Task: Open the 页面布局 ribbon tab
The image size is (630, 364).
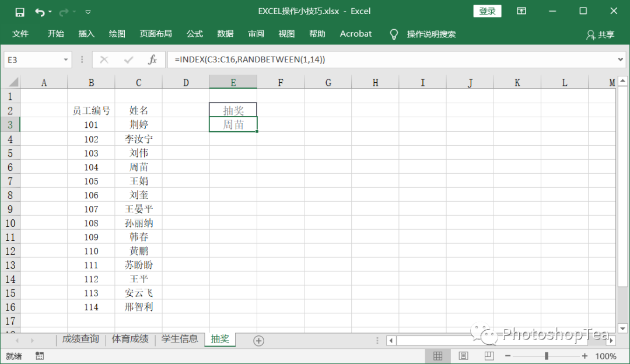Action: point(156,34)
